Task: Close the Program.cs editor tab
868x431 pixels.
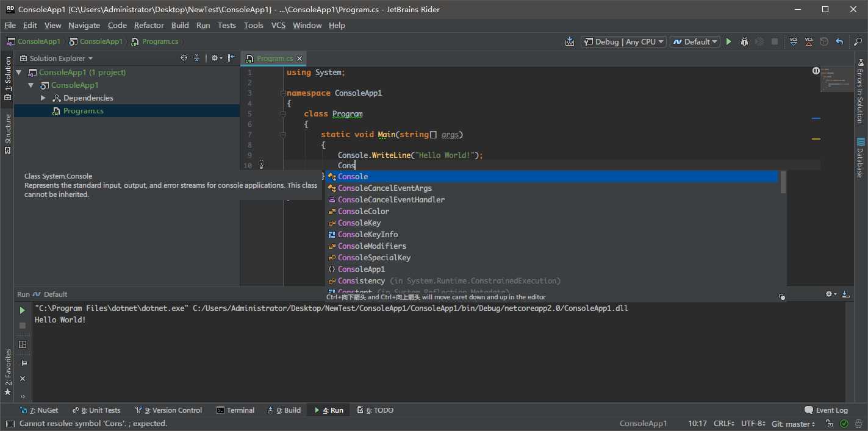Action: [x=299, y=59]
